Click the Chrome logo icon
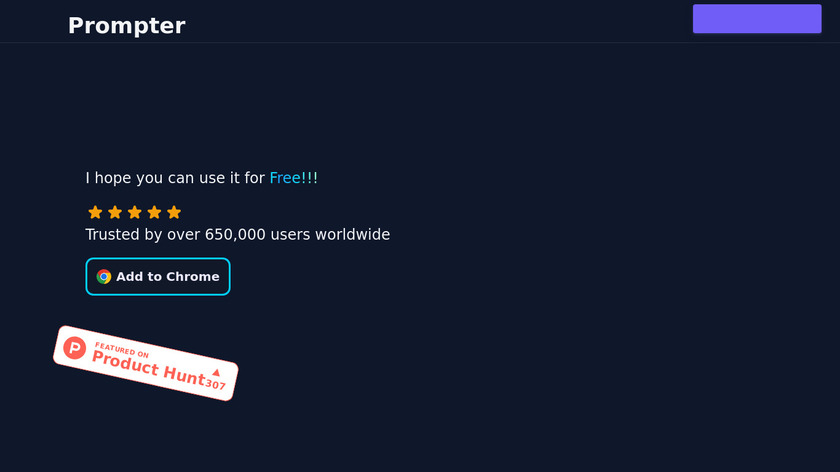Screen dimensions: 840x472 [104, 277]
